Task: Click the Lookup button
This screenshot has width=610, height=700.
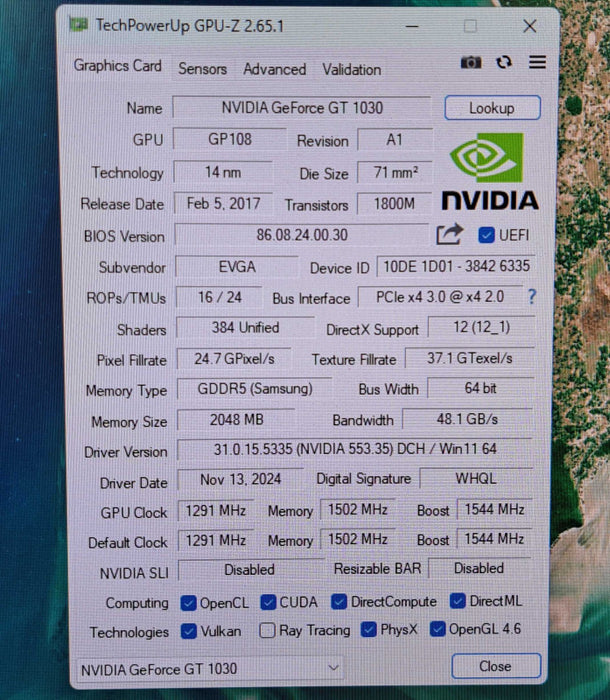Action: tap(492, 108)
